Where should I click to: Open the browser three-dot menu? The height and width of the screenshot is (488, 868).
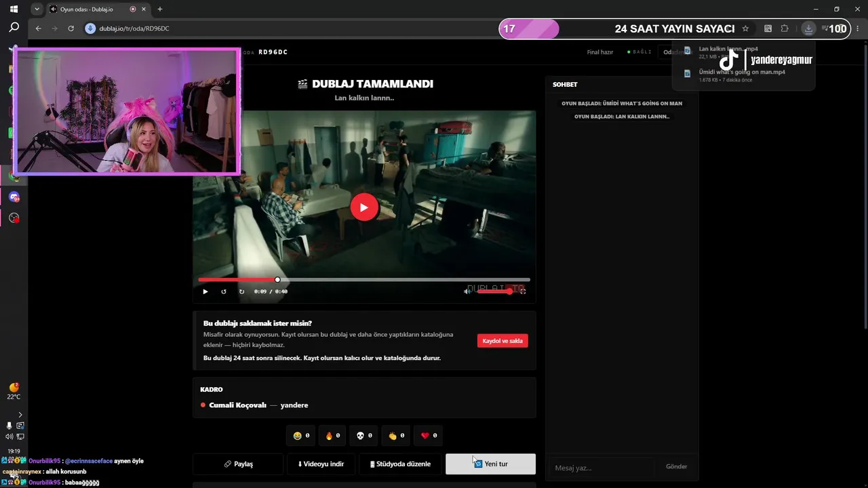pos(858,28)
